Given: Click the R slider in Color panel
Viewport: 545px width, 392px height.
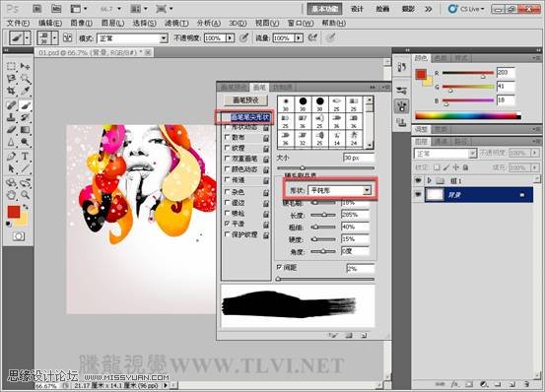Looking at the screenshot, I should pyautogui.click(x=468, y=73).
